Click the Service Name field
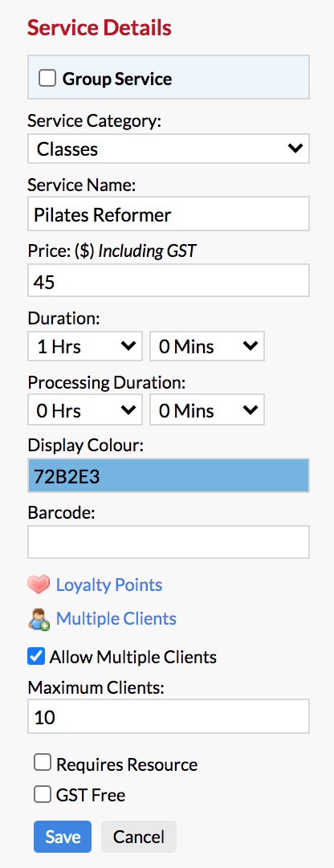Image resolution: width=334 pixels, height=868 pixels. 169,214
